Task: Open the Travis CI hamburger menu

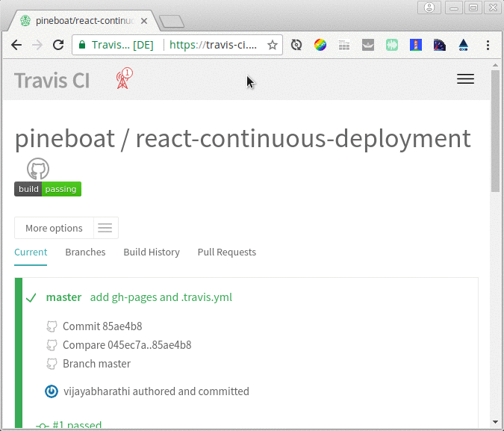Action: 465,78
